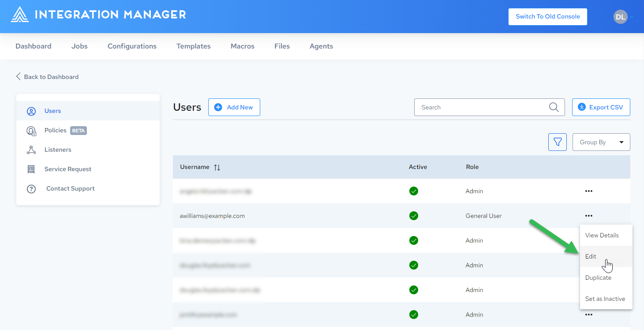The image size is (644, 330).
Task: Click the Role column header
Action: pos(472,167)
